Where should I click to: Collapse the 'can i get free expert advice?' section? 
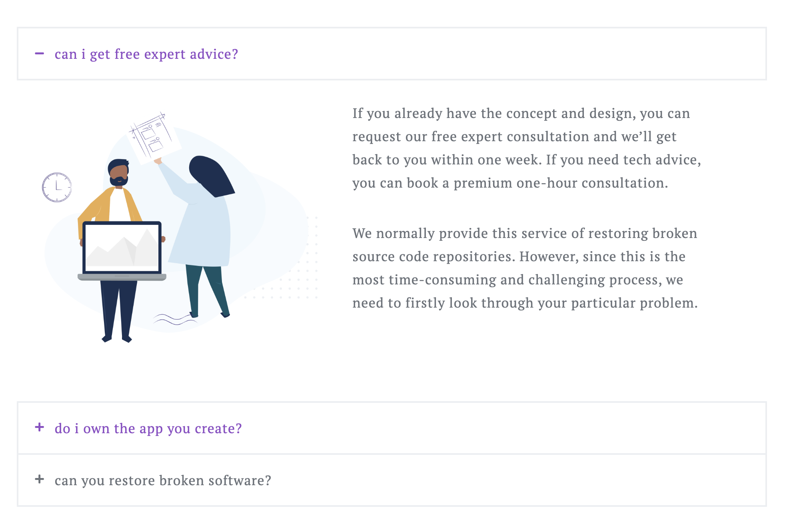392,54
